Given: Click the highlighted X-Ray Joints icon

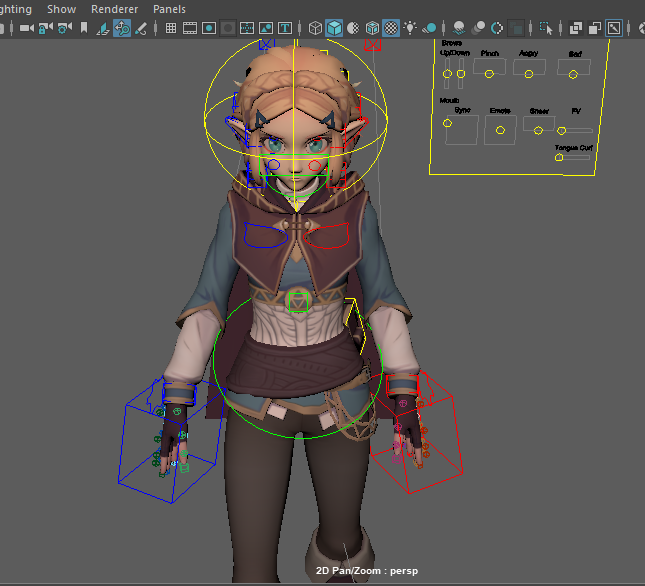Looking at the screenshot, I should tap(614, 28).
